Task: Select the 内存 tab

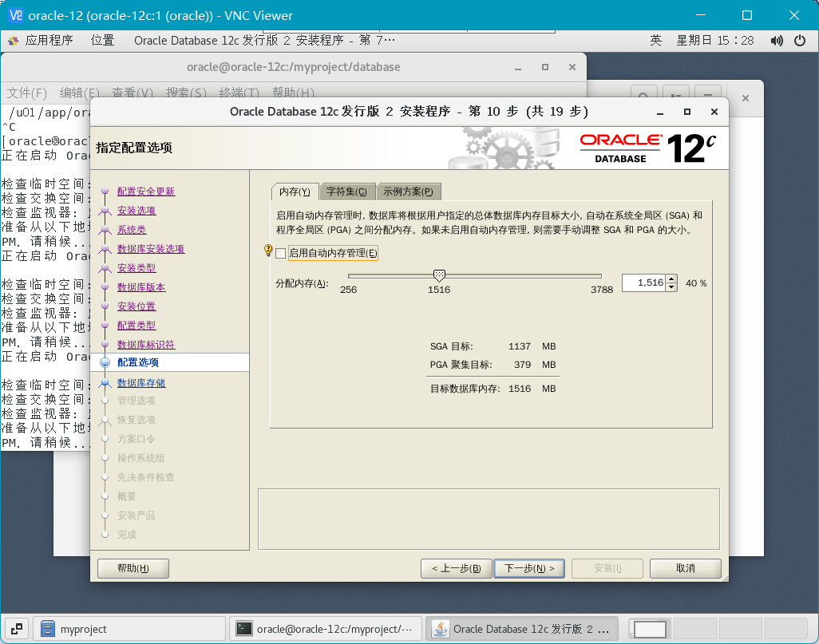Action: pyautogui.click(x=295, y=192)
